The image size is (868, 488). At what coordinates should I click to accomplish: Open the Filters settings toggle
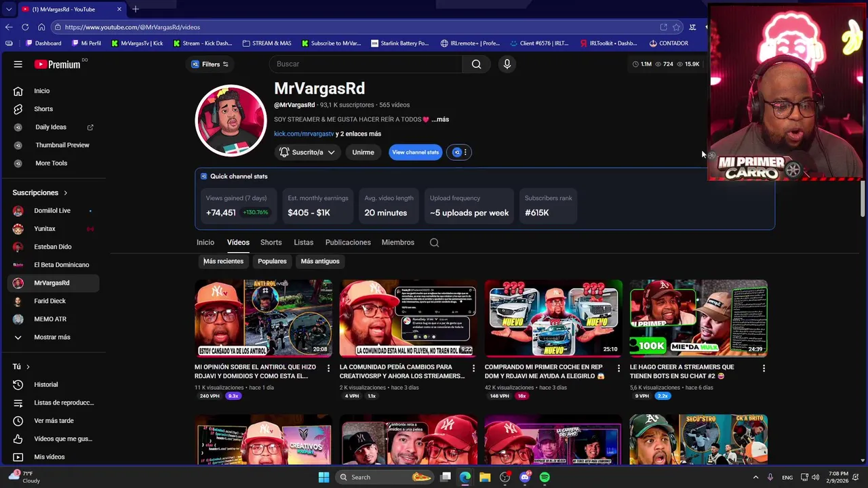[x=210, y=64]
